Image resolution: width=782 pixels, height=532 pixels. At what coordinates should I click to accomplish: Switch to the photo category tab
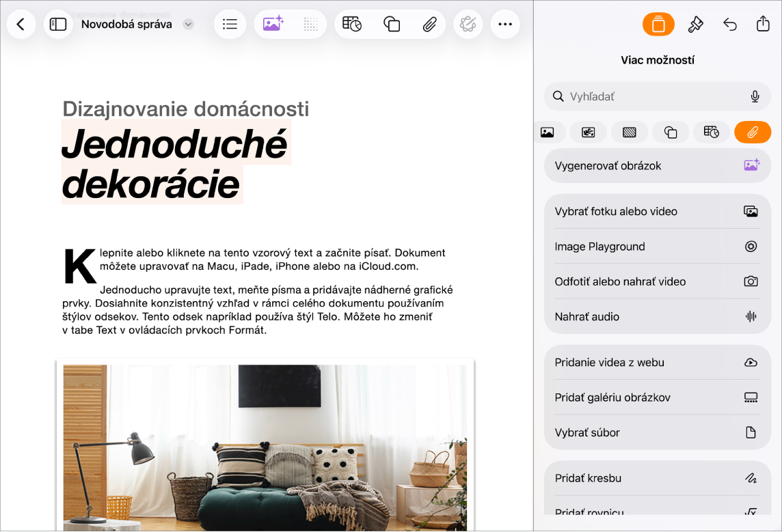pyautogui.click(x=548, y=132)
